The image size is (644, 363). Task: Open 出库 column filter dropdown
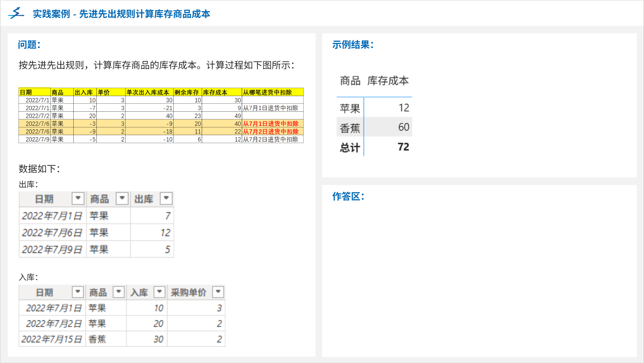coord(166,198)
